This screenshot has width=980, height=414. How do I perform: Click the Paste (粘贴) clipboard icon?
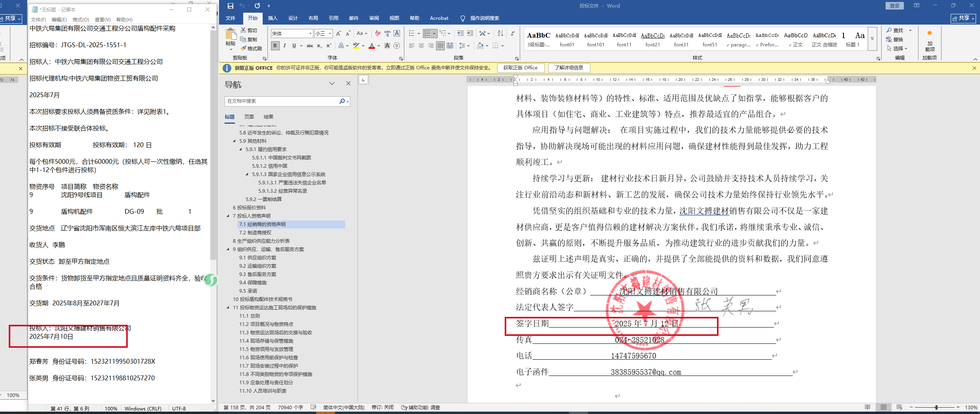point(230,34)
